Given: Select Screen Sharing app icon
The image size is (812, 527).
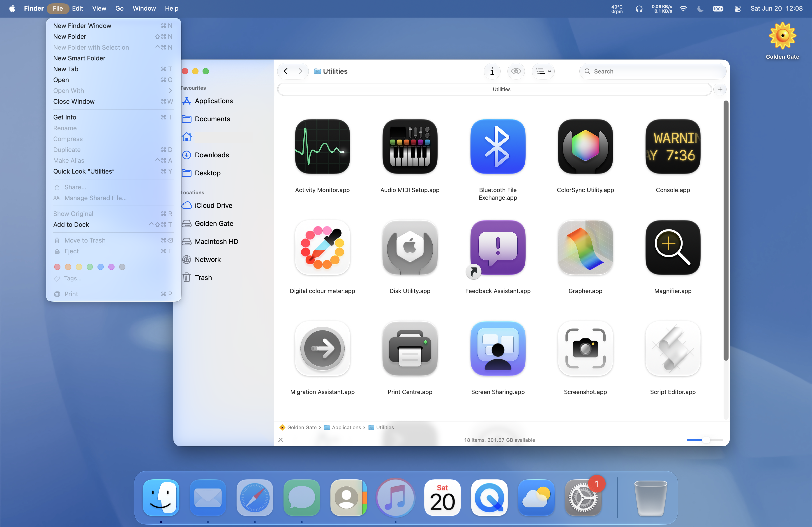Looking at the screenshot, I should [498, 348].
